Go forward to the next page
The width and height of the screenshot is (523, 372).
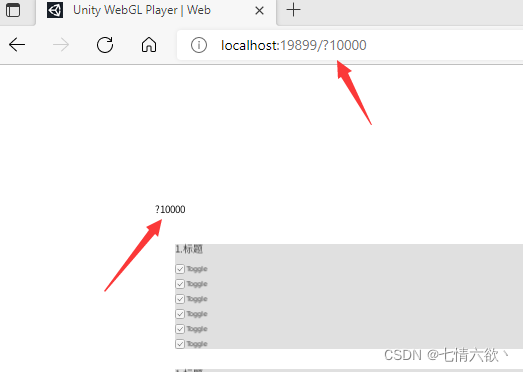pos(61,45)
